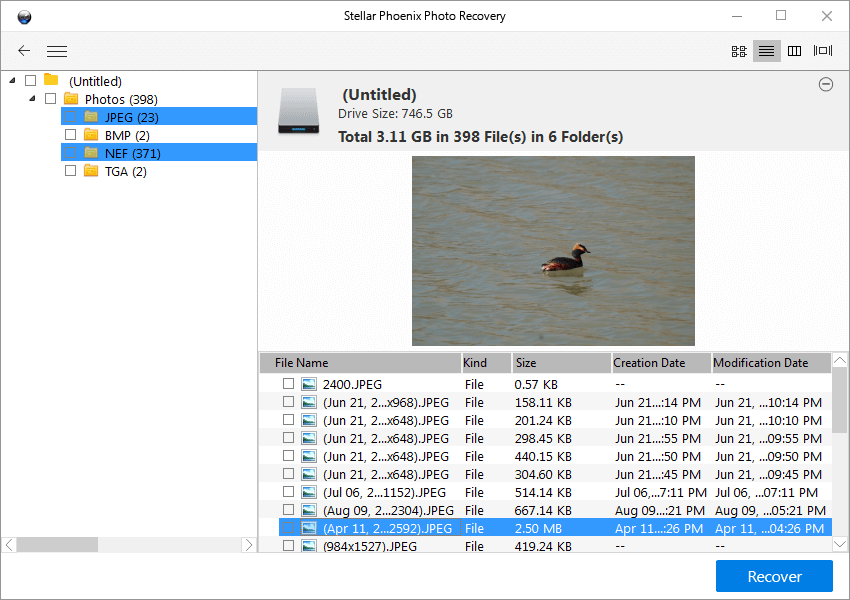Click the tree panel scroll right arrow
Viewport: 850px width, 600px height.
point(248,545)
